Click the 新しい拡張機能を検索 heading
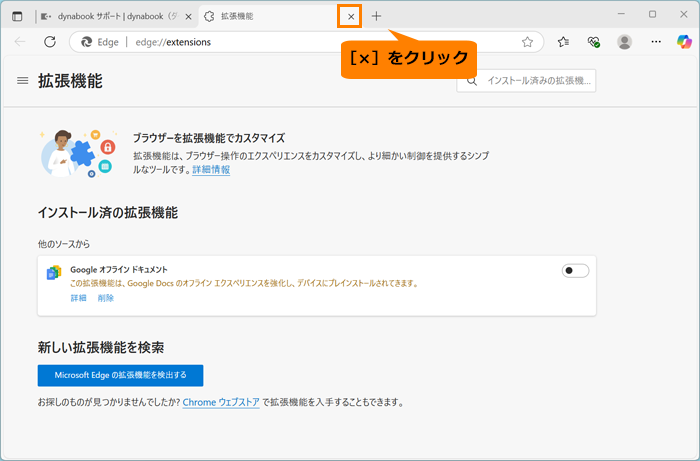 click(x=101, y=348)
